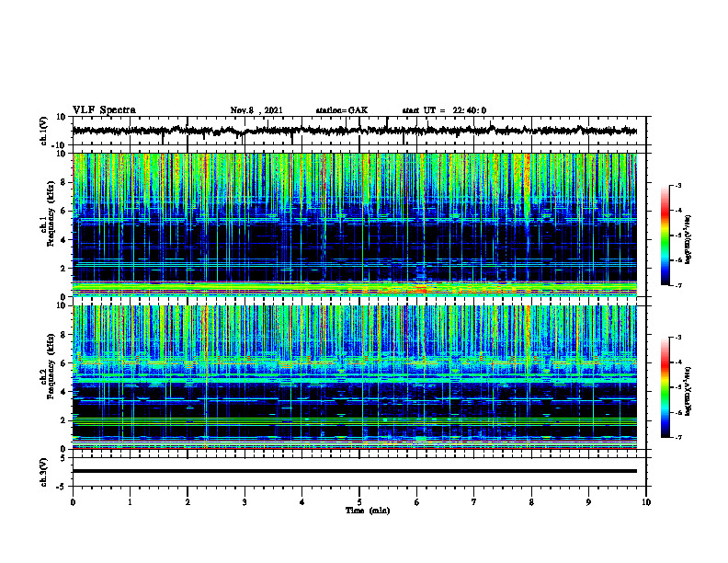This screenshot has width=728, height=563.
Task: Click the "ch.1(V)" waveform axis label
Action: [44, 131]
